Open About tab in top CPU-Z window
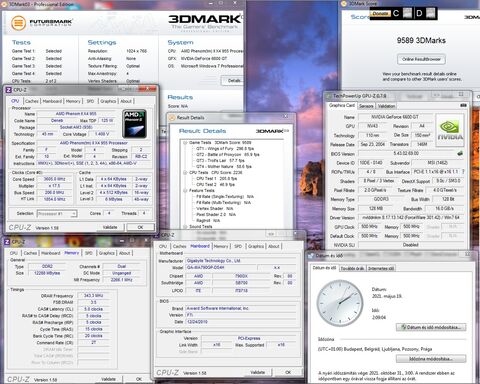 (x=126, y=101)
